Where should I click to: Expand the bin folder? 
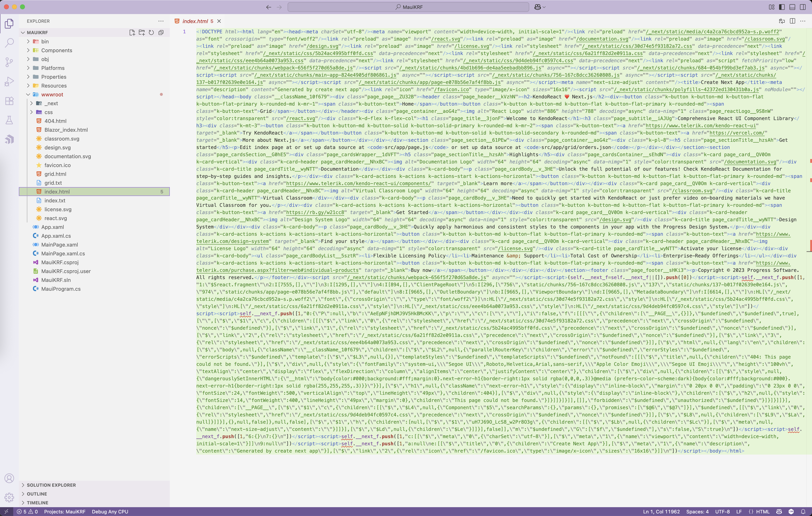(x=28, y=42)
